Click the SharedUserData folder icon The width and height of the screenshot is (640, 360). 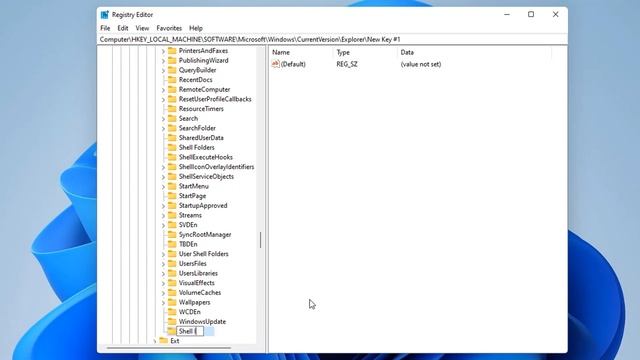(x=172, y=138)
